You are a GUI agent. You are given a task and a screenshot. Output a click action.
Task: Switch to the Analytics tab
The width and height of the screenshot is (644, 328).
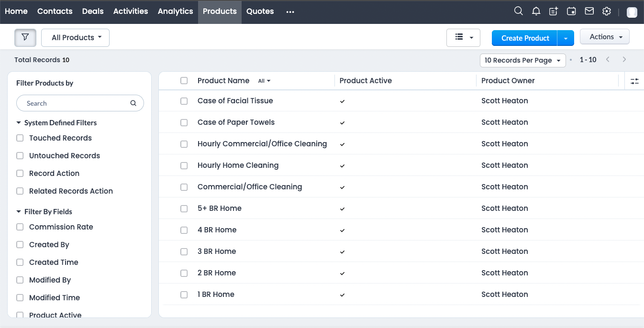click(x=175, y=11)
